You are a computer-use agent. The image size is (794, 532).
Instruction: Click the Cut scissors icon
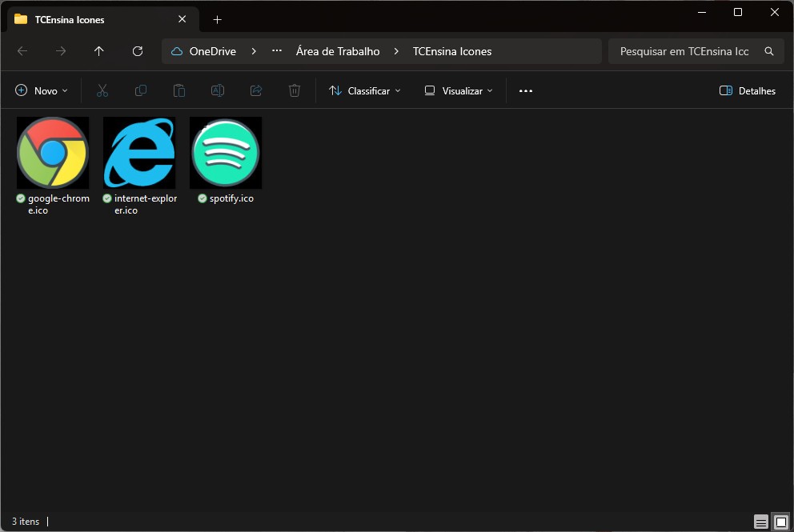pos(102,91)
